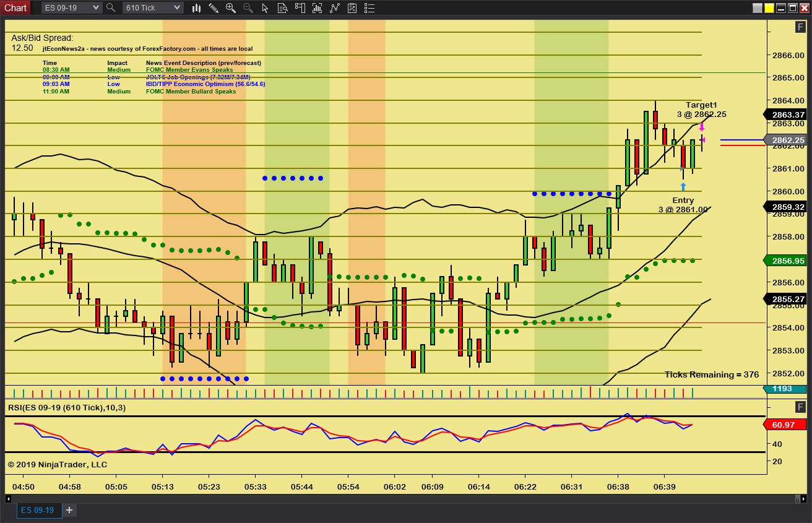Open the chart bar style candlestick icon
The image size is (812, 523).
pyautogui.click(x=196, y=8)
